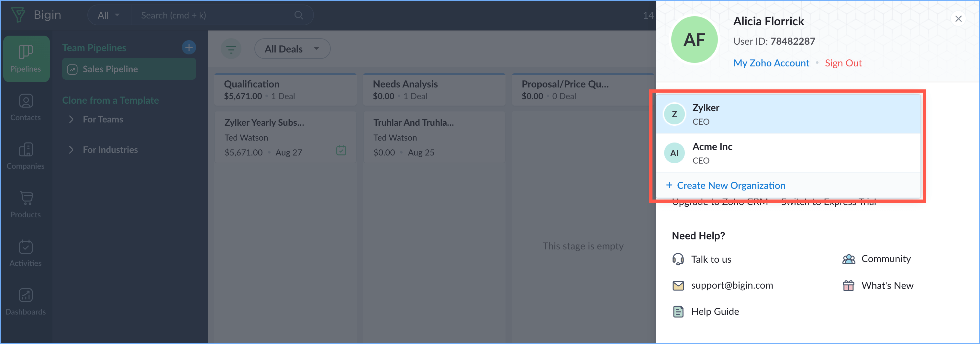This screenshot has height=344, width=980.
Task: Click the search input field
Action: pos(213,15)
